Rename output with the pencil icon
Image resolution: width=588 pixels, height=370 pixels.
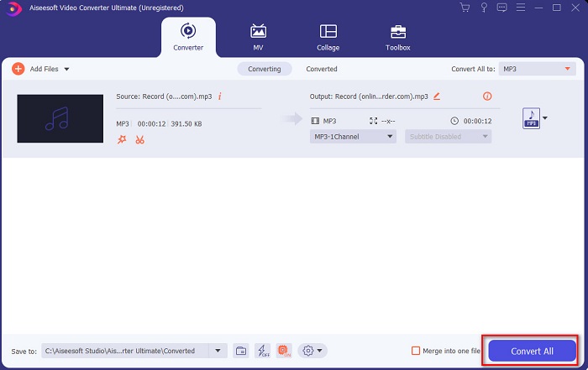[437, 96]
